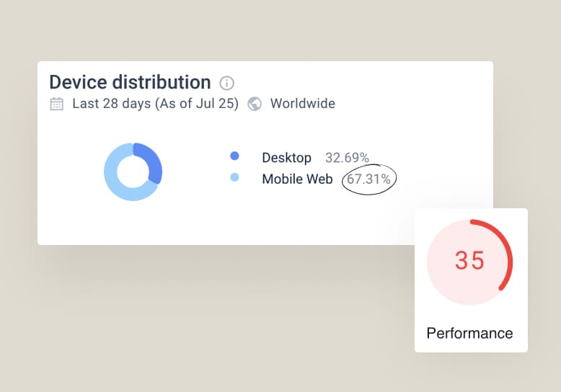Click the Device distribution heading
Viewport: 561px width, 392px height.
point(130,82)
